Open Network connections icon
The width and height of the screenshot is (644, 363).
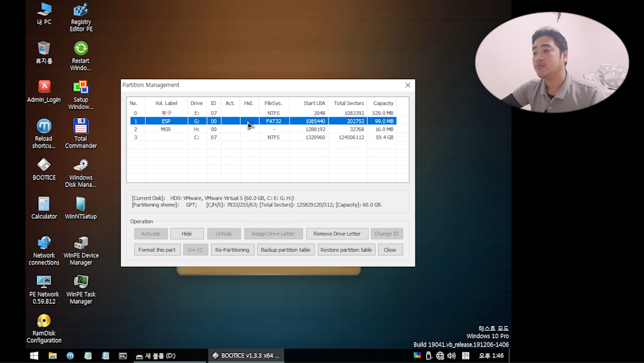coord(44,251)
